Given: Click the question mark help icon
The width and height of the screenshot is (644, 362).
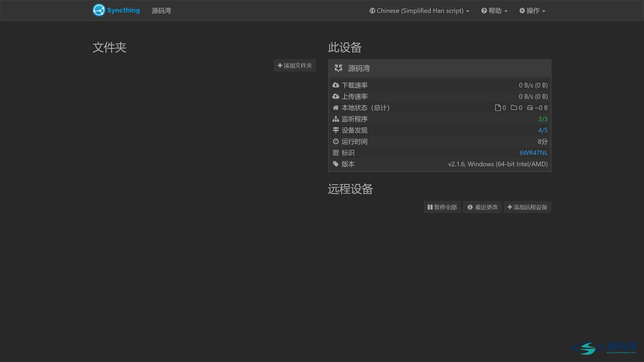Looking at the screenshot, I should pos(484,11).
